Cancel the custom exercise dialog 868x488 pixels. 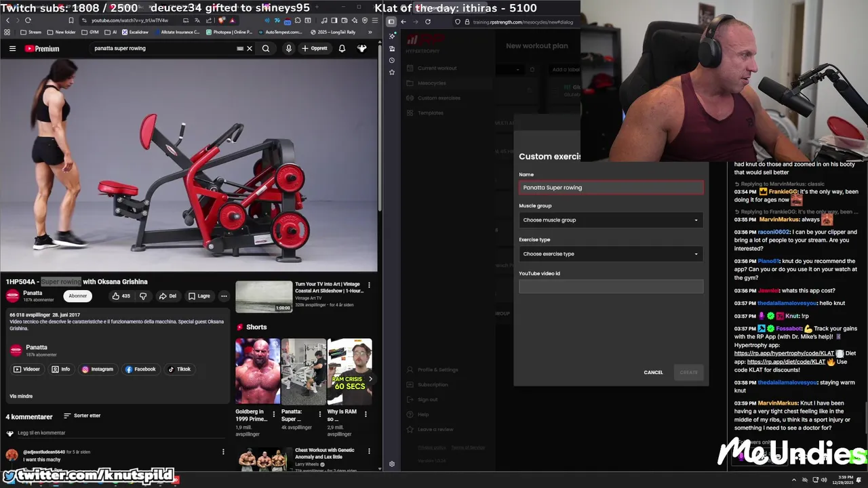tap(654, 372)
